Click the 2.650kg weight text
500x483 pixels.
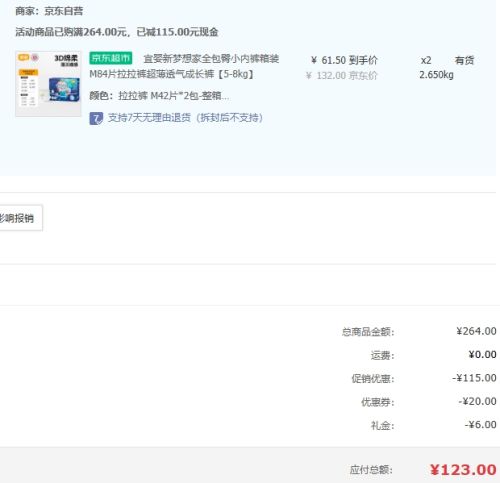436,75
